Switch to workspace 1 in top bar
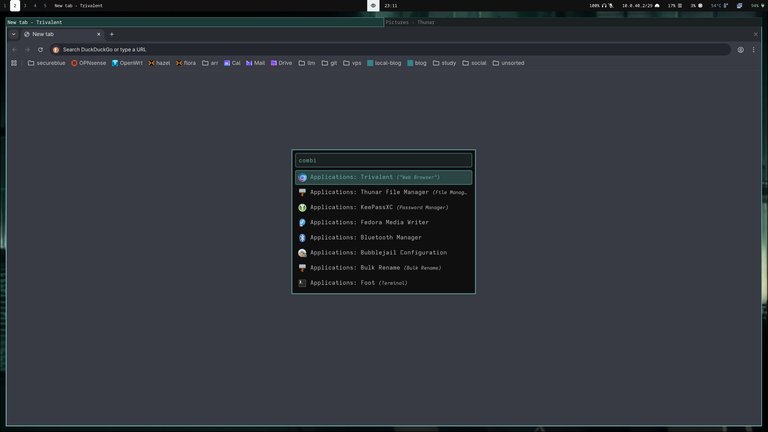768x432 pixels. (5, 6)
